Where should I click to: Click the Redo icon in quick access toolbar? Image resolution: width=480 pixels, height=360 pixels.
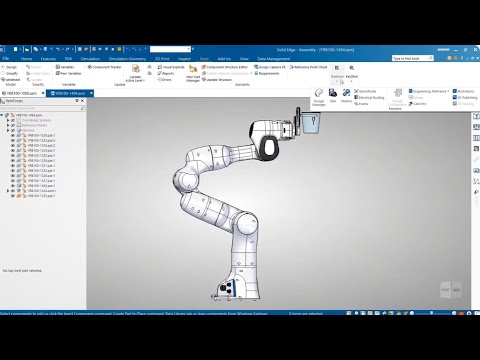click(67, 49)
